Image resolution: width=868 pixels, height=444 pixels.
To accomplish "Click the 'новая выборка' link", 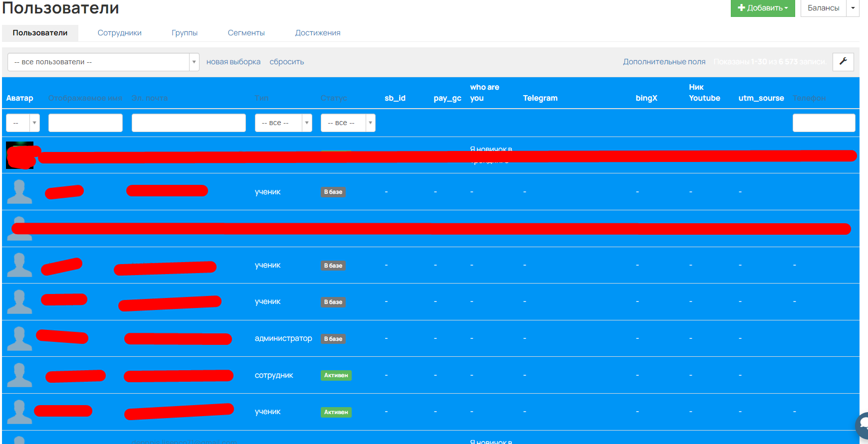I will (x=233, y=62).
